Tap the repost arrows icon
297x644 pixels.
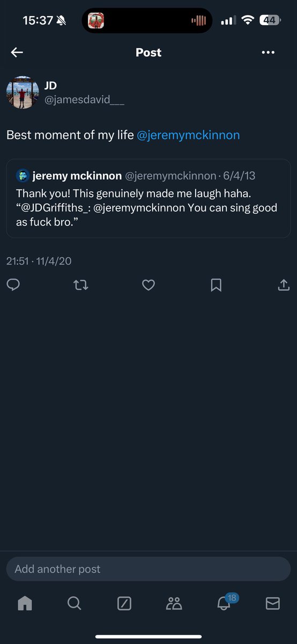coord(80,285)
